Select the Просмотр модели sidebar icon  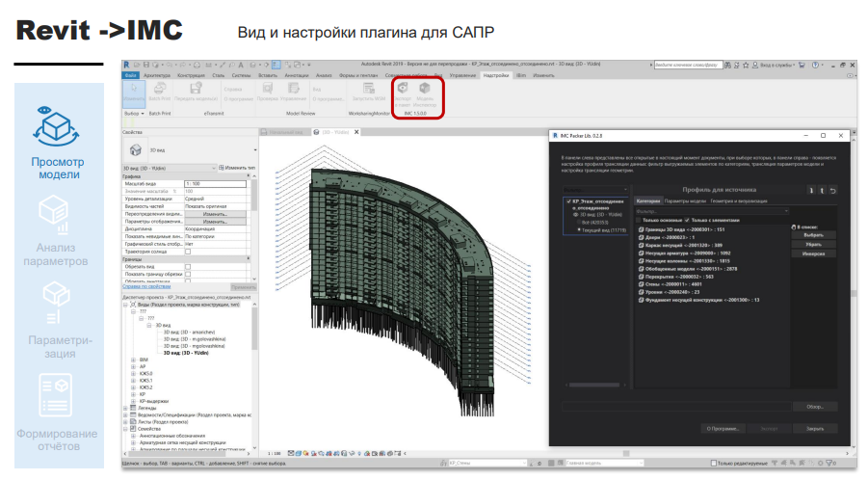pos(56,125)
